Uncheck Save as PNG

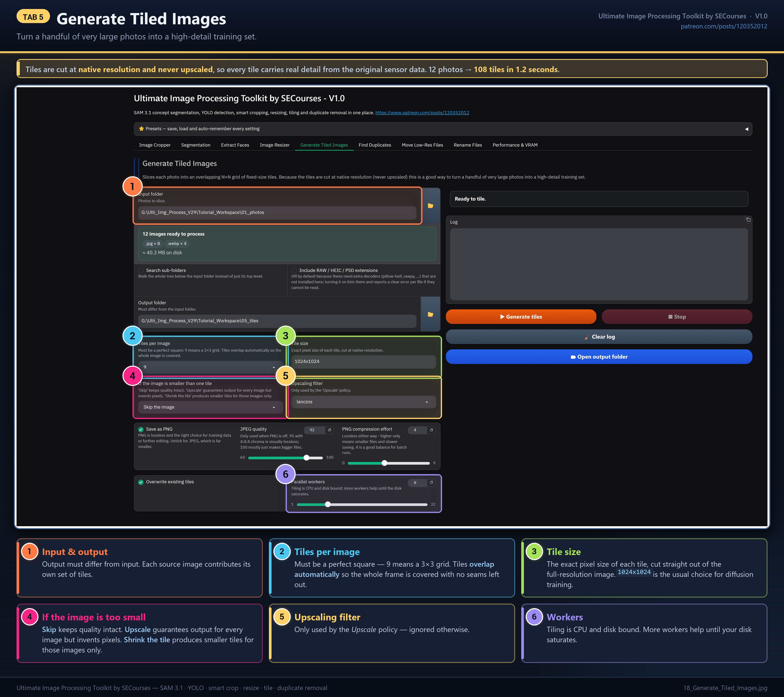tap(141, 429)
